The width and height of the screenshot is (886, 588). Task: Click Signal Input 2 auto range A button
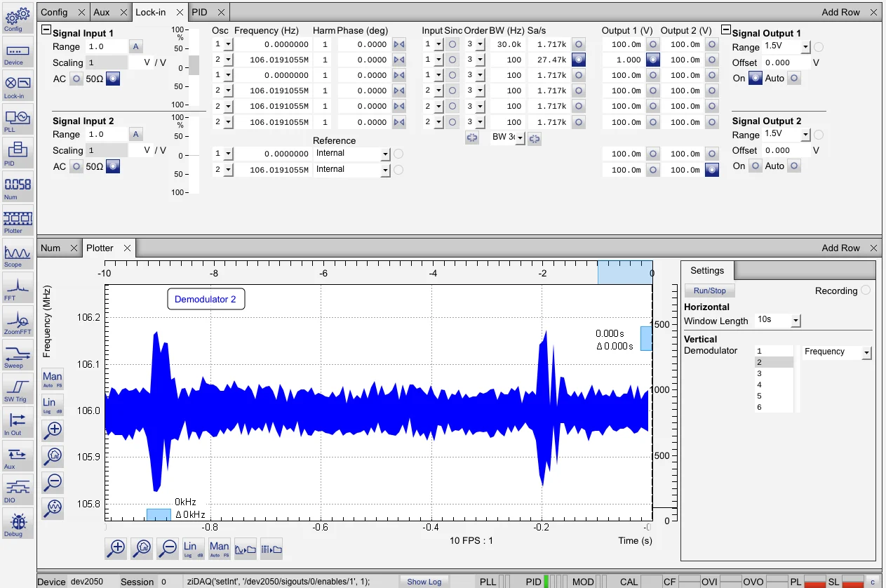click(x=137, y=135)
